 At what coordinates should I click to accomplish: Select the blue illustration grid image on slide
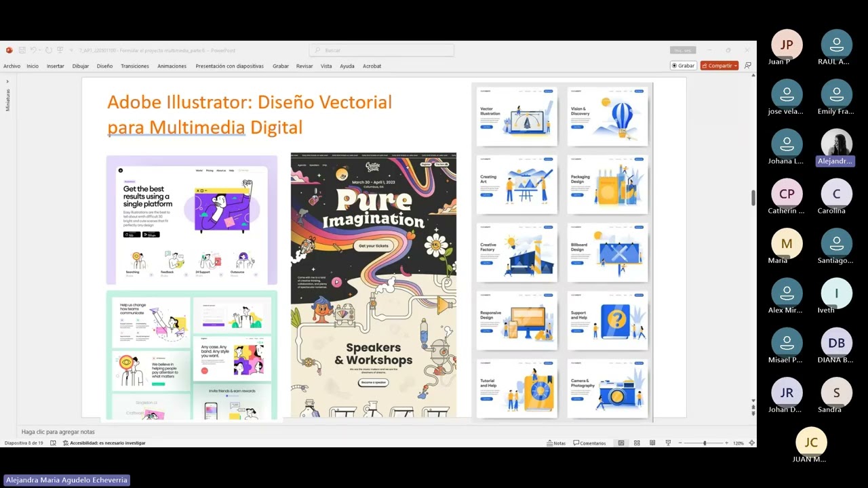(562, 253)
